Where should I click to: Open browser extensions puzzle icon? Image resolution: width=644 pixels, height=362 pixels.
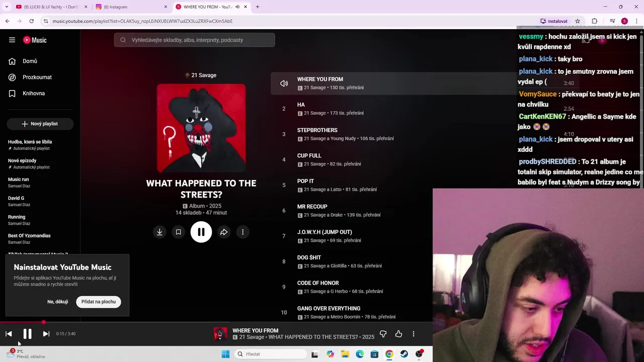pyautogui.click(x=594, y=21)
